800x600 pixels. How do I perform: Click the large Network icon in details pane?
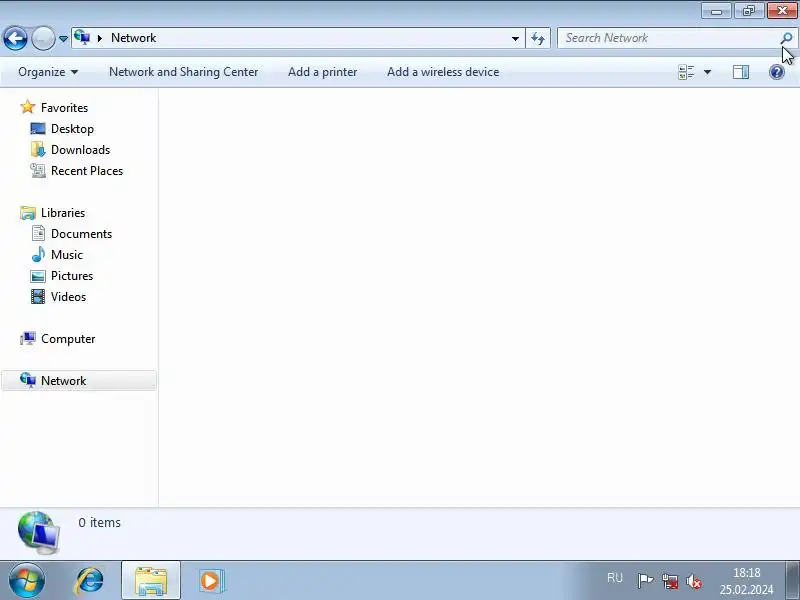pyautogui.click(x=39, y=533)
